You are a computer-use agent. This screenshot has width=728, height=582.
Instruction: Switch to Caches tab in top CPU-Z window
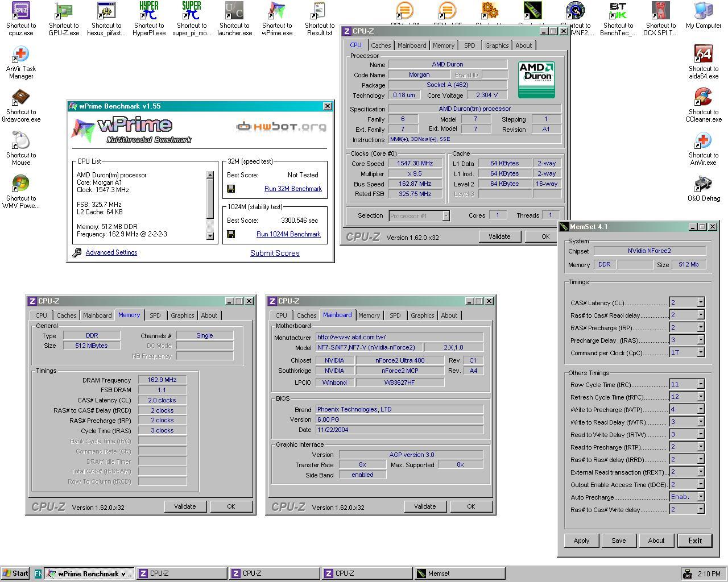(x=381, y=45)
